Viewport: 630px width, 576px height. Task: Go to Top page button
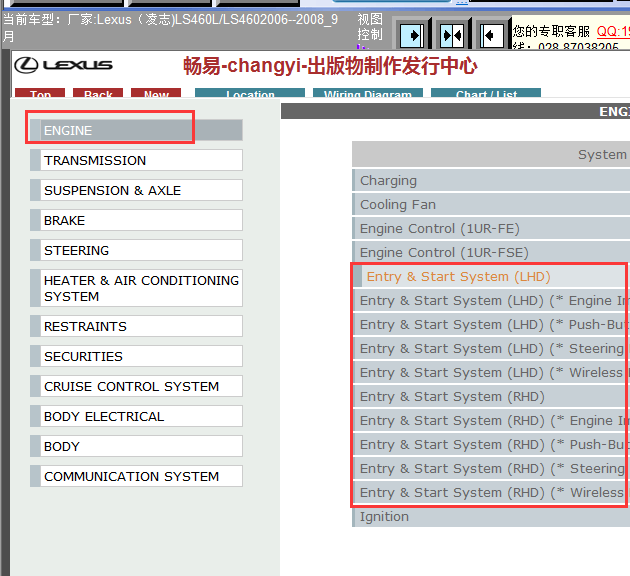40,93
